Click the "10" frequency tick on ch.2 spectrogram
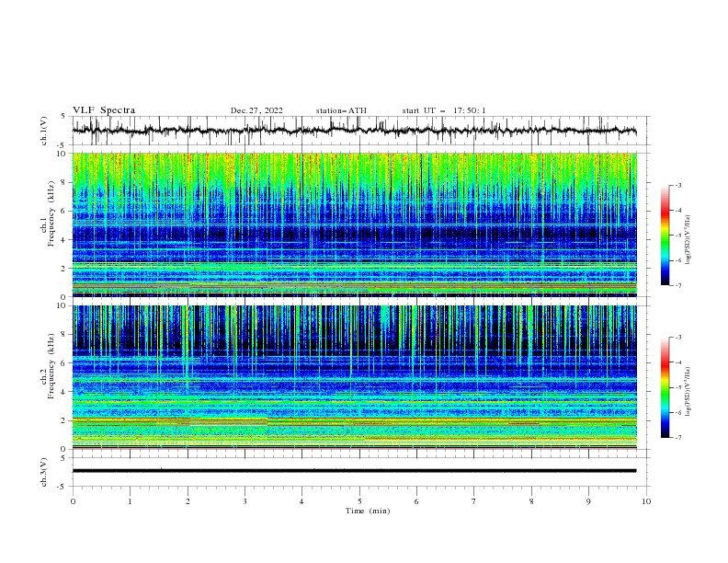Viewport: 728px width, 563px height. pos(63,305)
